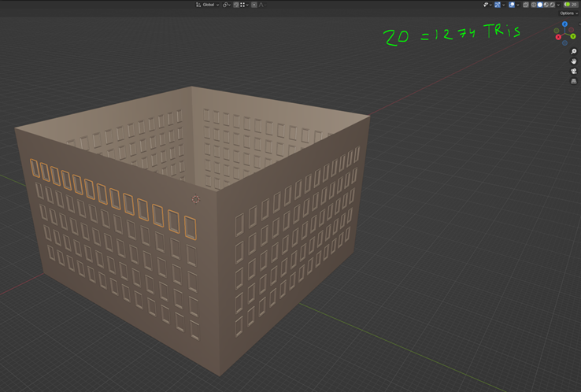Open the object visibility and selectability menu
Screen dimensions: 581x392
[487, 5]
